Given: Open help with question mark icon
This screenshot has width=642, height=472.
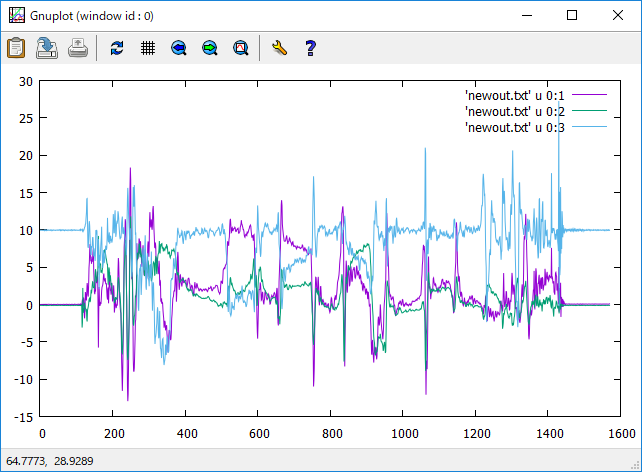Looking at the screenshot, I should coord(310,47).
